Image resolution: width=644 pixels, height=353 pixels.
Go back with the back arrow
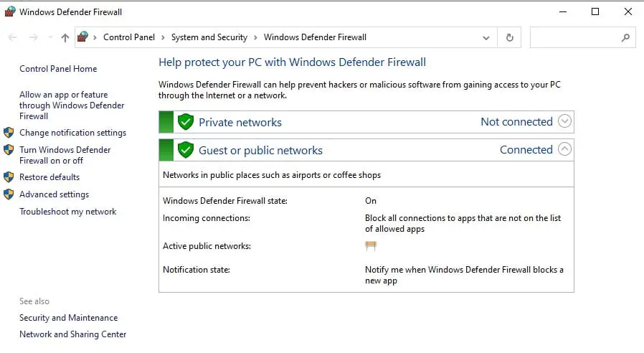[x=12, y=37]
